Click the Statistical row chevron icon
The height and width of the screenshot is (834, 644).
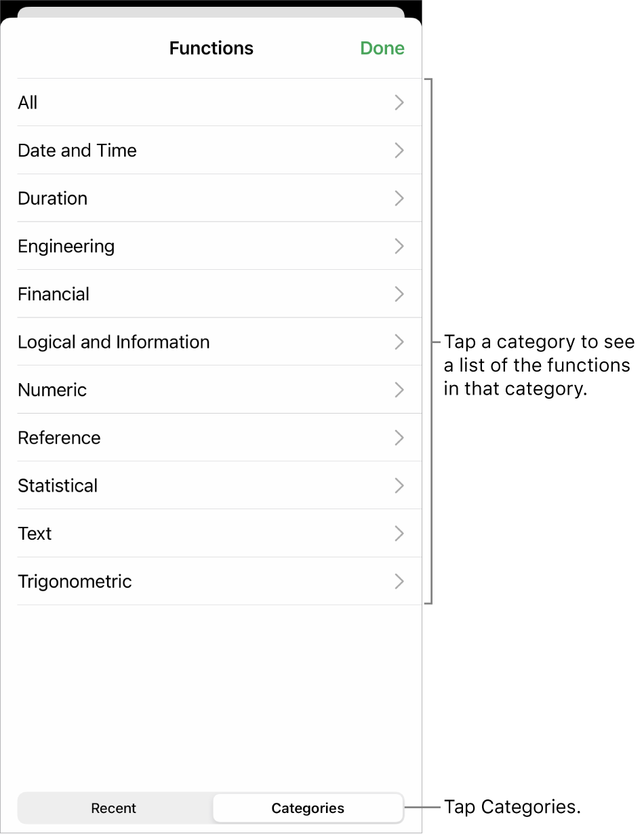point(399,485)
